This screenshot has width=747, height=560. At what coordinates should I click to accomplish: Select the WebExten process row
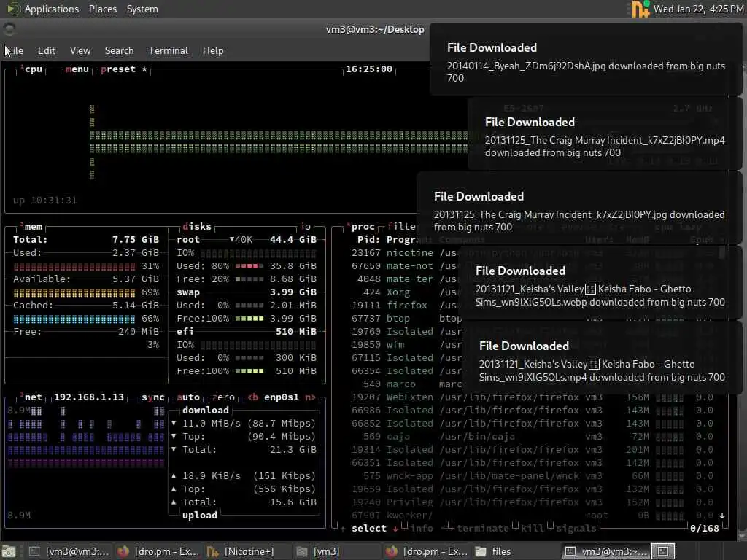[532, 397]
